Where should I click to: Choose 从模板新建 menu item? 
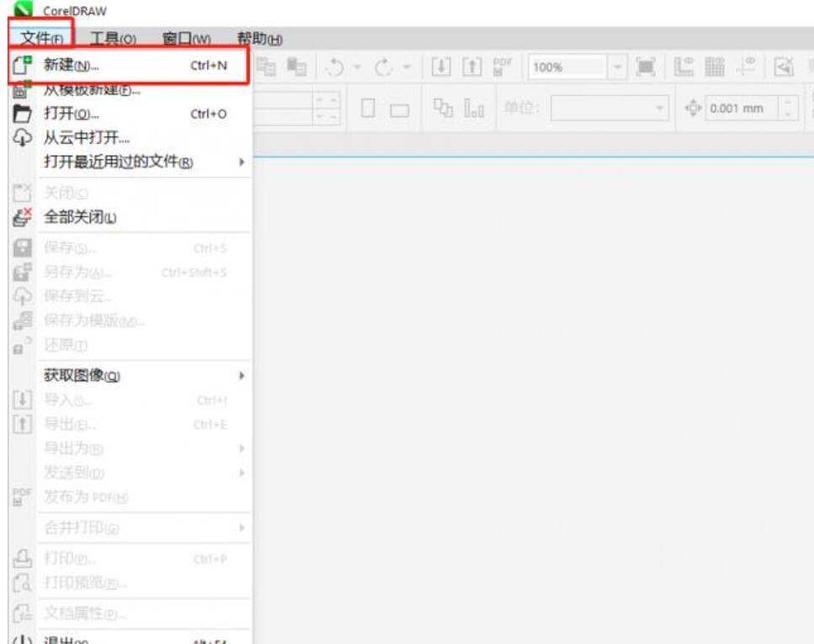pyautogui.click(x=130, y=90)
